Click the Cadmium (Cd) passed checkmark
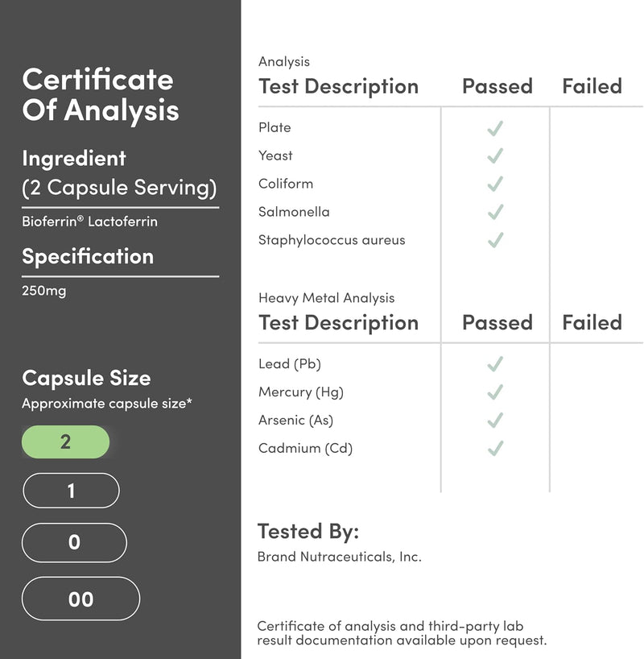644x659 pixels. coord(495,448)
